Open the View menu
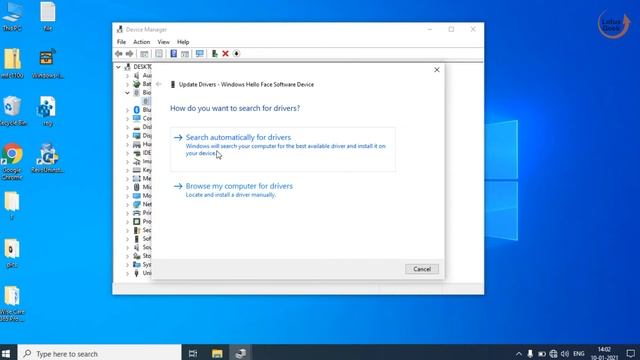Image resolution: width=640 pixels, height=360 pixels. click(x=163, y=42)
